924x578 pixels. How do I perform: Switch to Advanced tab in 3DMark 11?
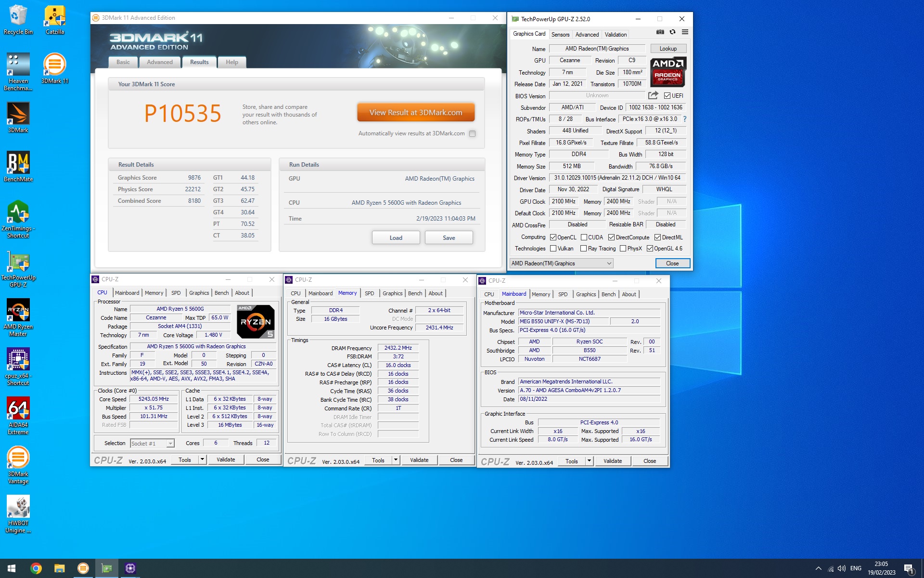click(160, 62)
